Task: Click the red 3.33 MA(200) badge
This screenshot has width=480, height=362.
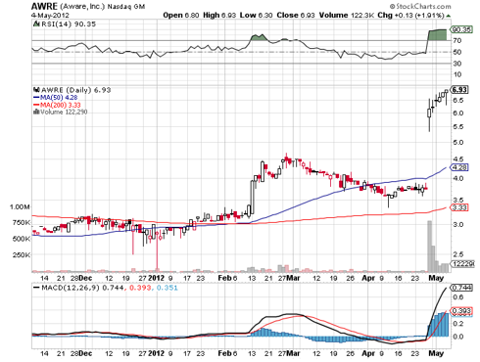Action: 460,208
